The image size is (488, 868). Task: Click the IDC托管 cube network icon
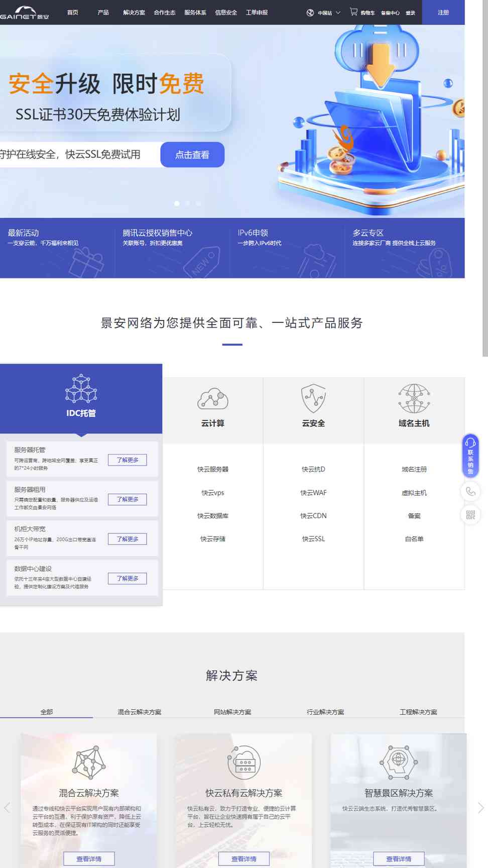[x=81, y=388]
